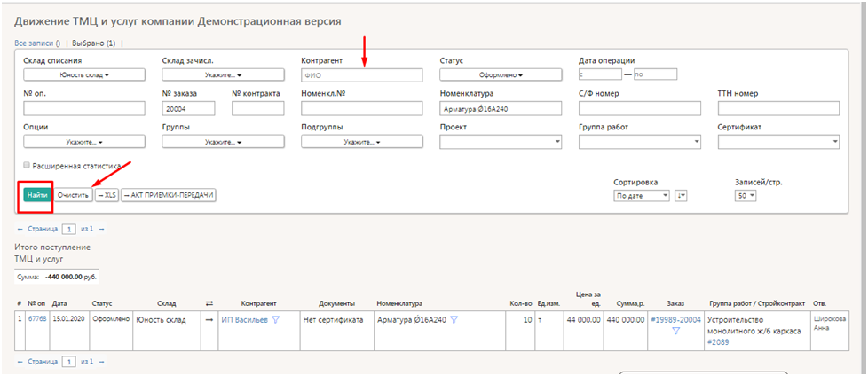868x376 pixels.
Task: Toggle sort direction button next to По дате
Action: 681,196
